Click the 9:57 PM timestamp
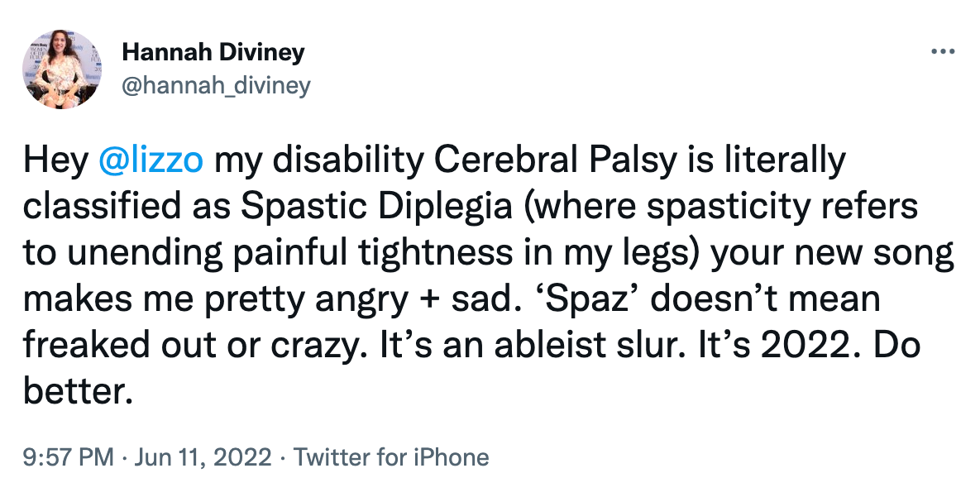Screen dimensions: 980x497 (x=69, y=457)
